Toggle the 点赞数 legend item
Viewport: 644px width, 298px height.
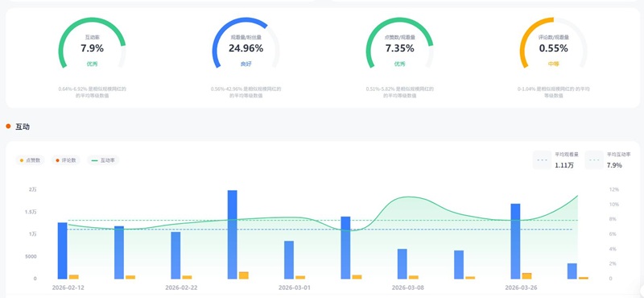coord(30,160)
